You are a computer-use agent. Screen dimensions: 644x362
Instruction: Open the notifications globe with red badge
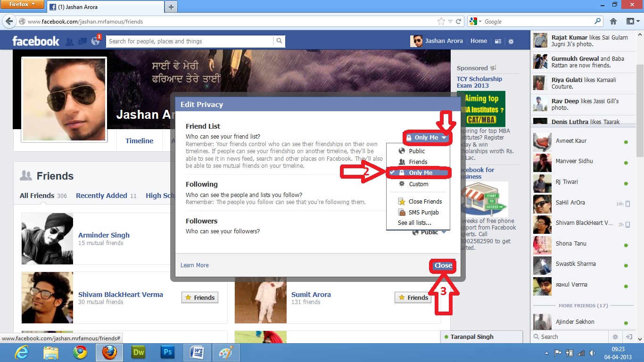[96, 41]
